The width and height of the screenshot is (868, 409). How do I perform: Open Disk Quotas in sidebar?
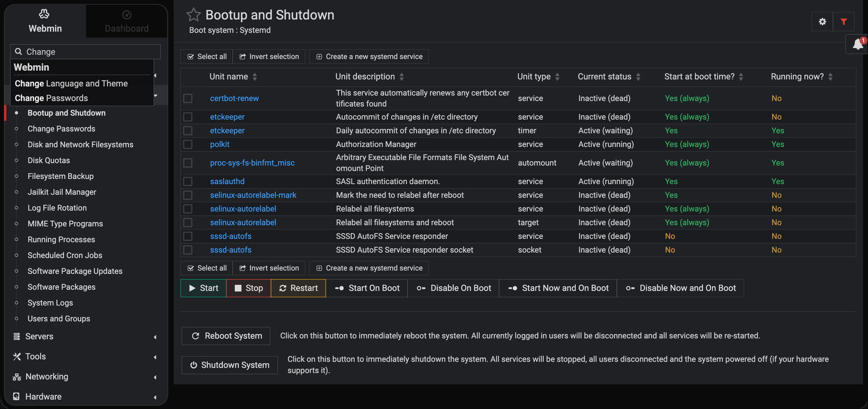[x=49, y=160]
